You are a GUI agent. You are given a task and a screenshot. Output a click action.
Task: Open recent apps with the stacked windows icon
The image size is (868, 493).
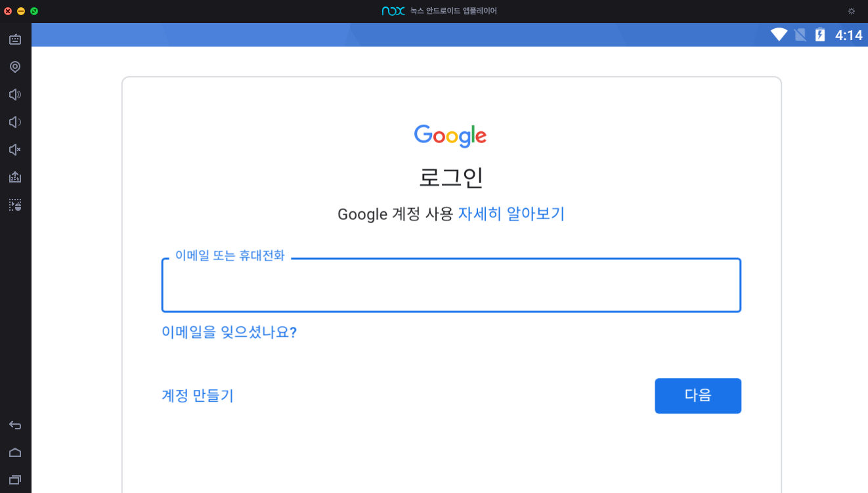click(x=15, y=480)
